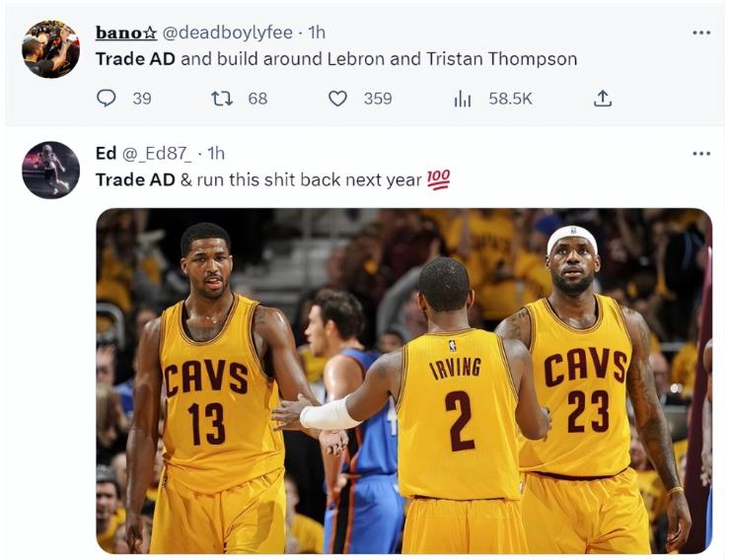
Task: Click the 1h timestamp on bano's tweet
Action: pyautogui.click(x=317, y=33)
